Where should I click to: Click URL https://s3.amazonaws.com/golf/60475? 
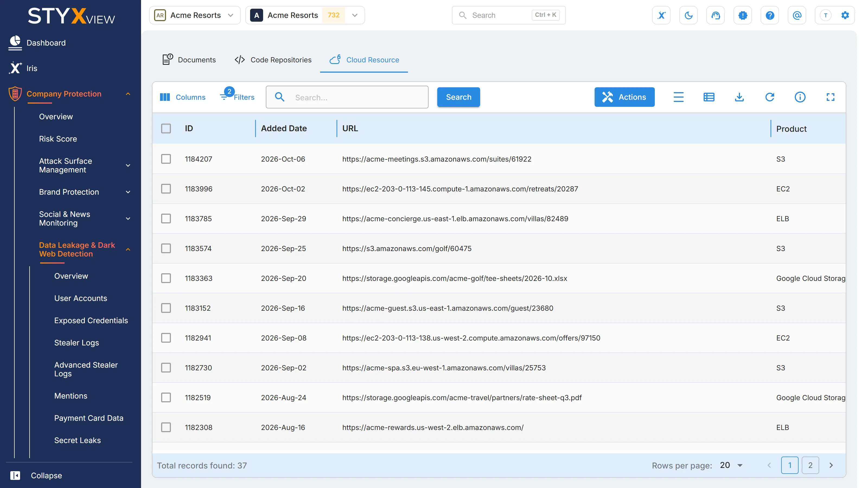click(x=407, y=248)
